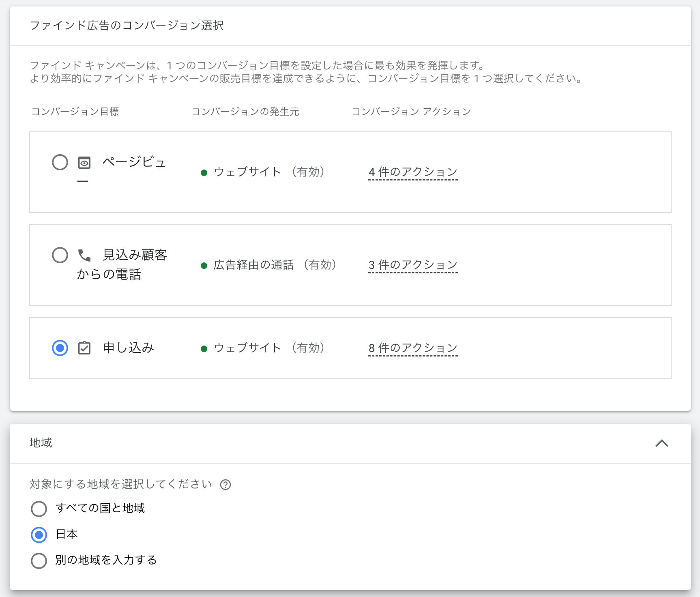Click the phone icon for 見込み顧客からの電話
The height and width of the screenshot is (597, 700).
click(84, 256)
